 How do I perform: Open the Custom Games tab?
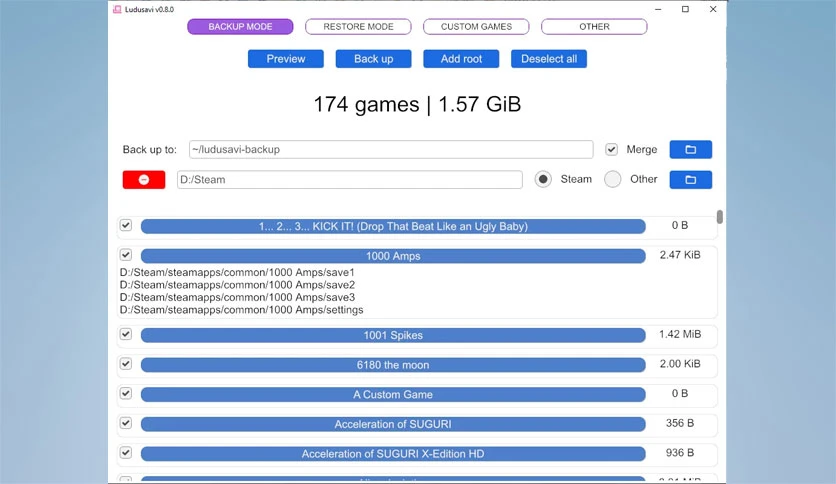(476, 27)
